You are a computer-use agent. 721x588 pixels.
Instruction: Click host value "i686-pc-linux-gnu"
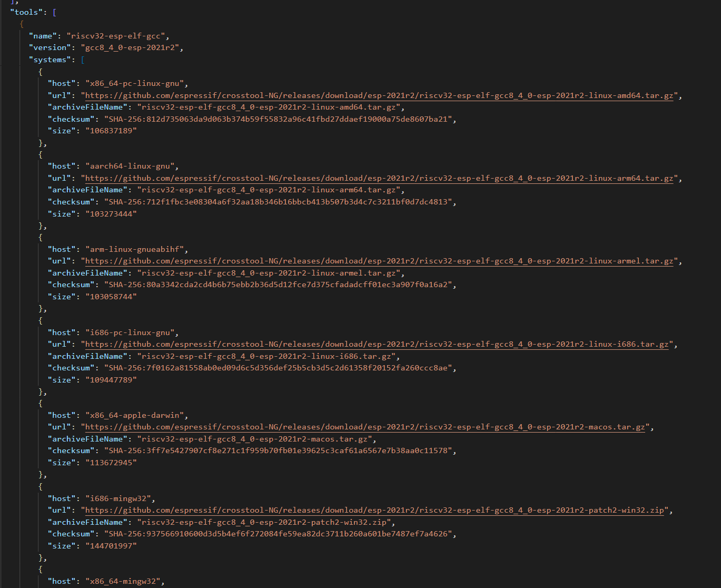[x=132, y=332]
